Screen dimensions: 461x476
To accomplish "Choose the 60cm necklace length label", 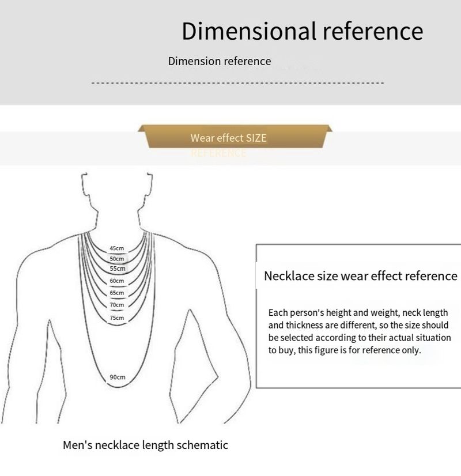I will point(117,281).
